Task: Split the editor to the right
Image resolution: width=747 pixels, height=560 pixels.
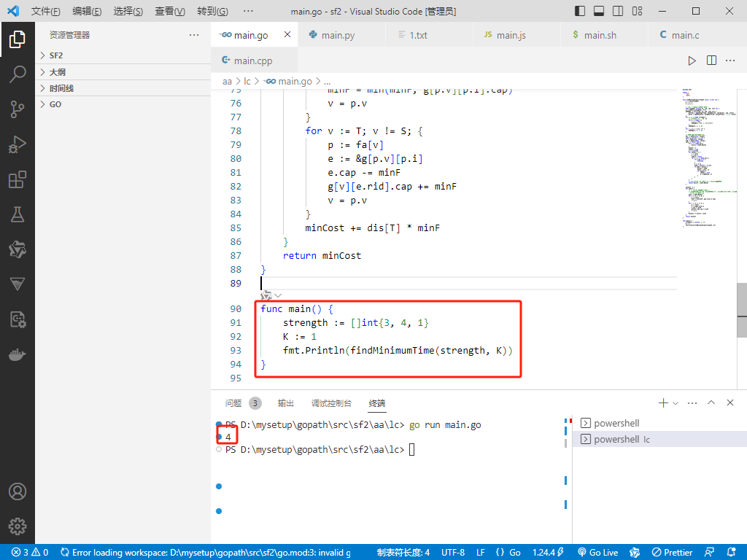Action: point(711,61)
